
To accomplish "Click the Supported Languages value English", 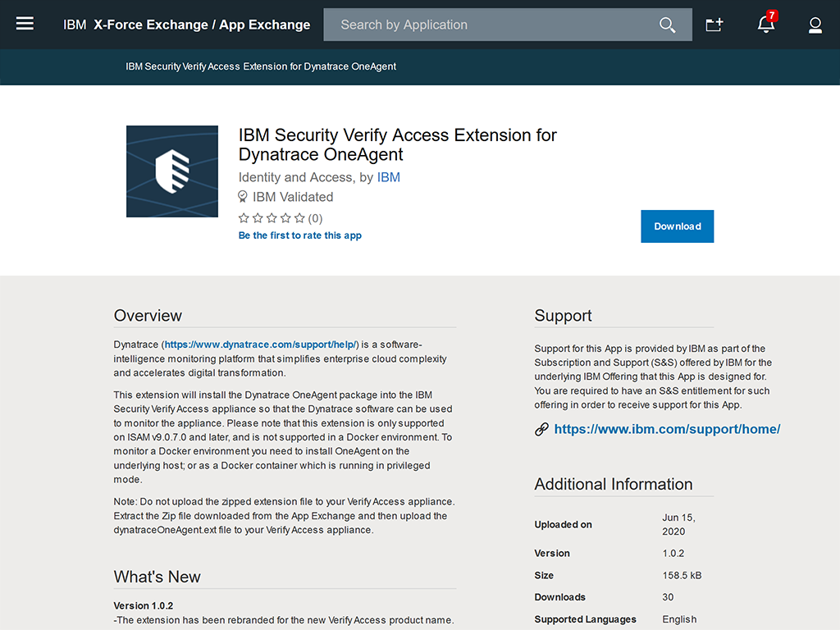I will (x=679, y=619).
